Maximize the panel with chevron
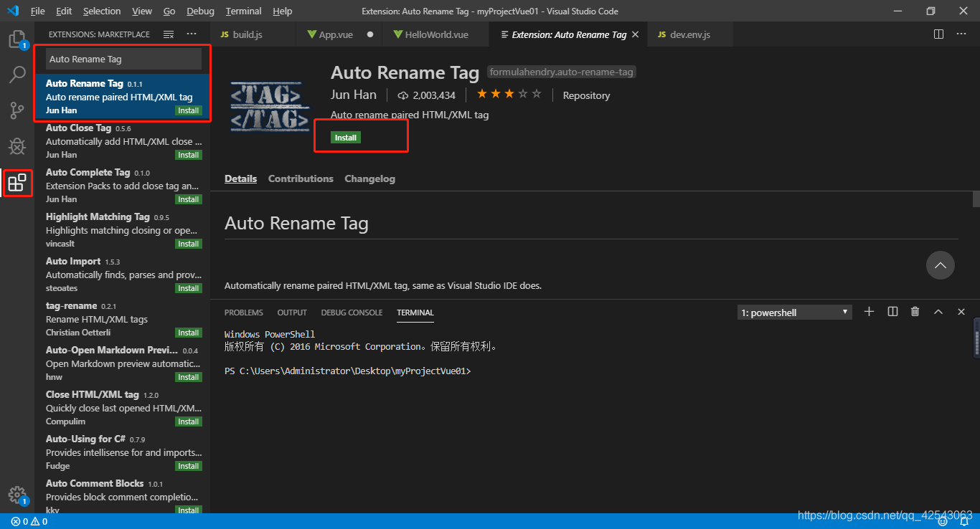 (x=938, y=312)
